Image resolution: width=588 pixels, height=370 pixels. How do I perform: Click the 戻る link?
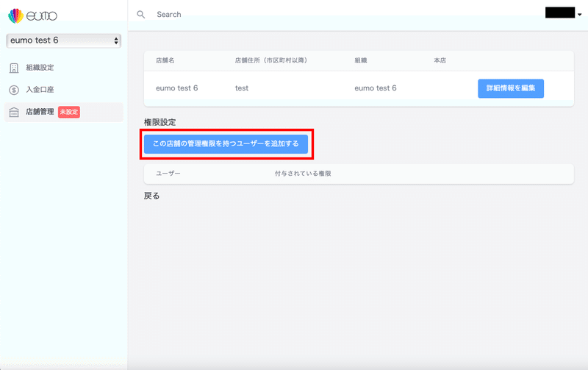click(151, 196)
